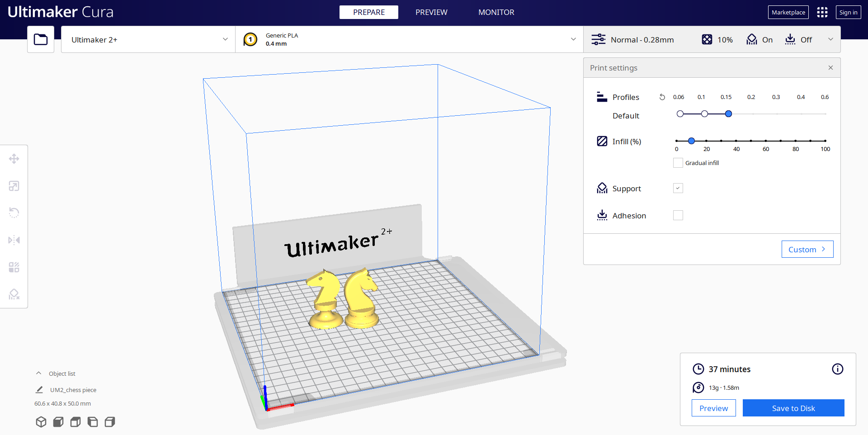
Task: Enable the Adhesion checkbox
Action: (678, 215)
